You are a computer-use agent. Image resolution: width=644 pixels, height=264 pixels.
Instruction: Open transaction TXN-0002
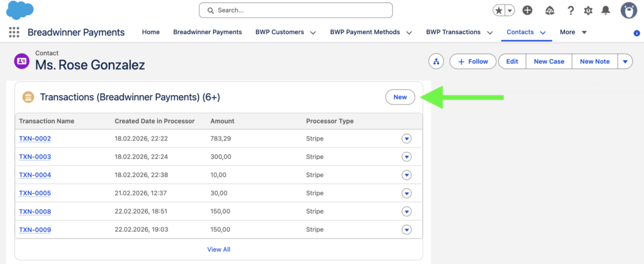click(x=35, y=139)
